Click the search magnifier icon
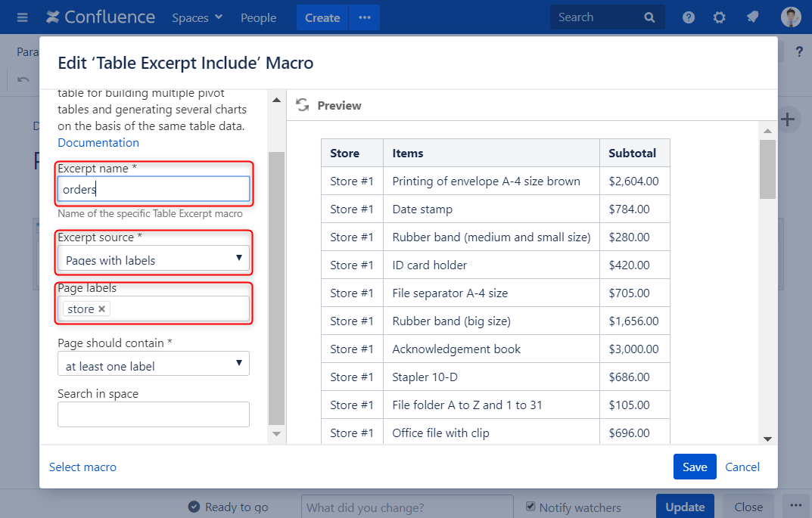Screen dimensions: 812x518 tap(649, 17)
